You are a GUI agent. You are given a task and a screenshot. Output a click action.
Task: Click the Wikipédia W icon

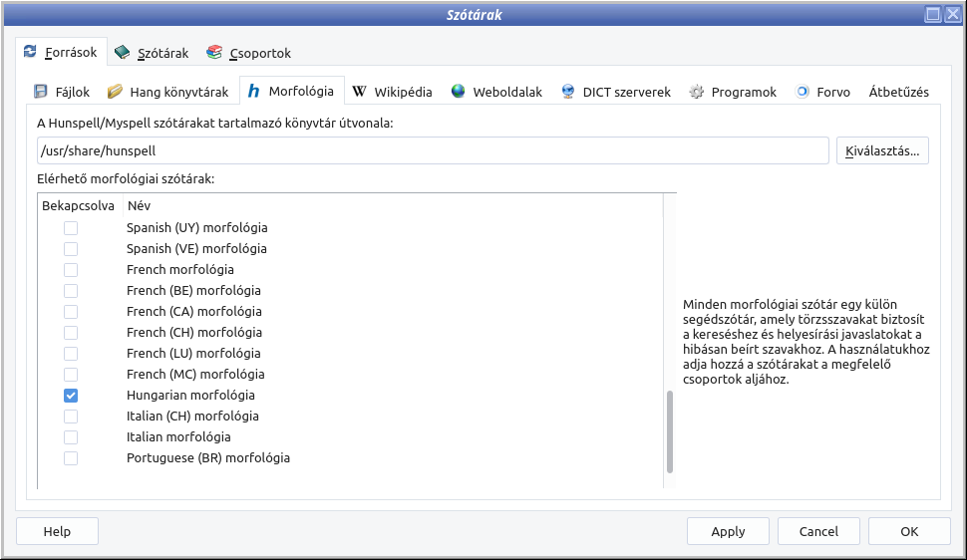359,92
